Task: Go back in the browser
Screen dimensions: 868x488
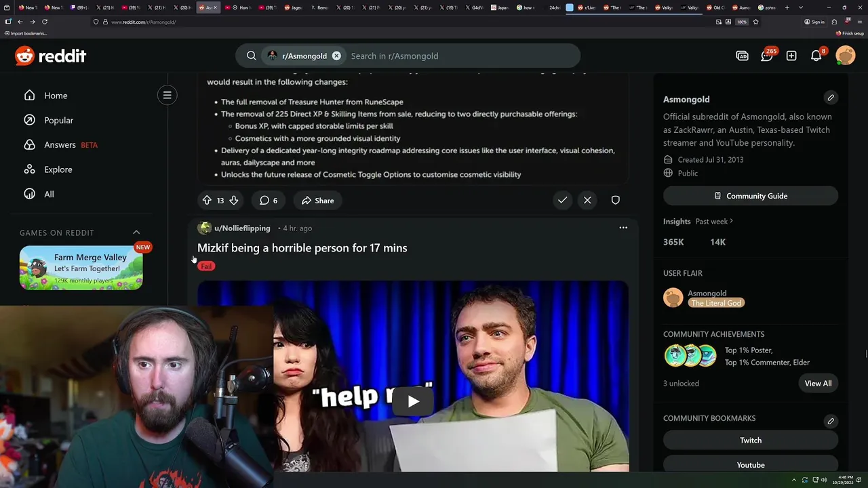Action: click(x=20, y=22)
